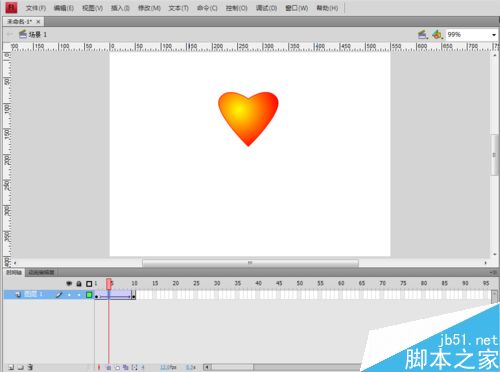Click the vertical stage scrollbar
Viewport: 500px width, 372px height.
pos(495,155)
